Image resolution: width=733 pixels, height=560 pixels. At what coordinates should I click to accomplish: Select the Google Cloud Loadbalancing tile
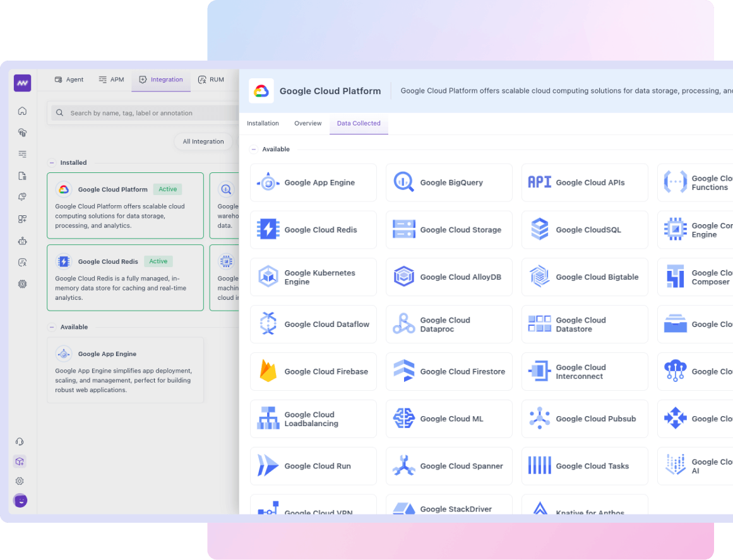point(313,419)
